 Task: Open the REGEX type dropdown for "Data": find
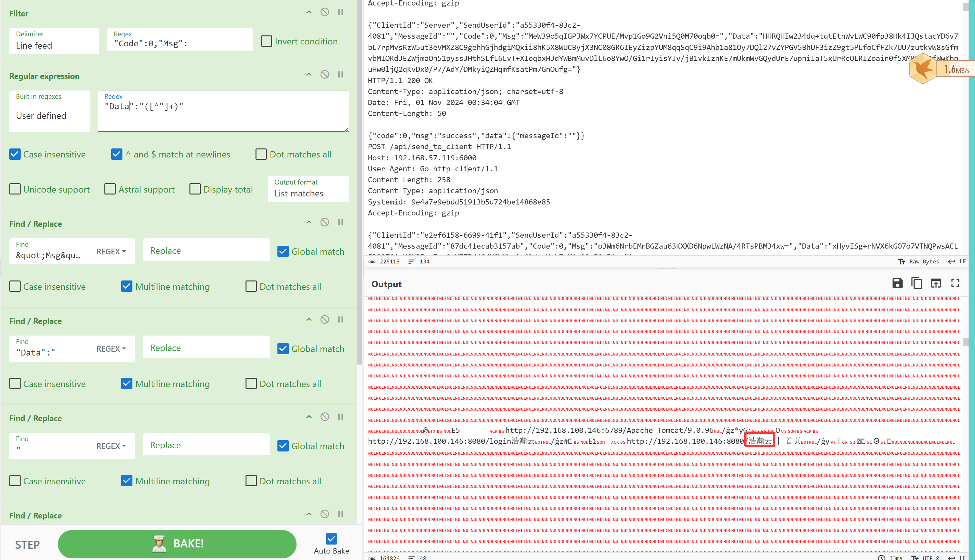click(111, 349)
